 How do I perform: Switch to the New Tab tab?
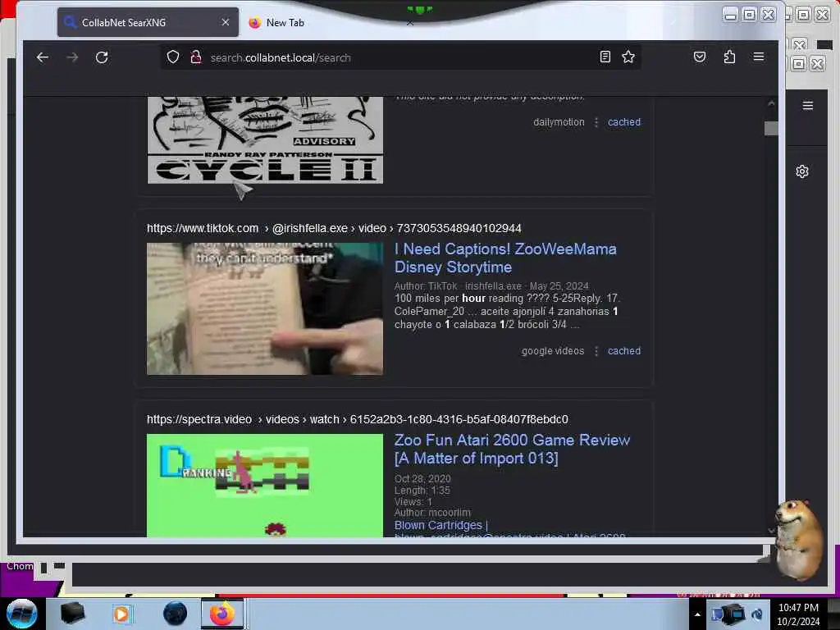pyautogui.click(x=285, y=22)
